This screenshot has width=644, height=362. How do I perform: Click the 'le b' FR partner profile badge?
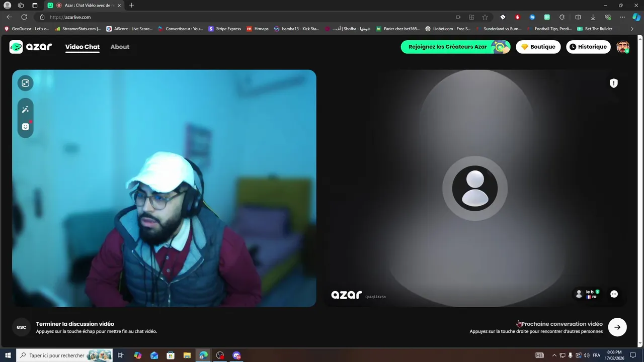pos(587,294)
